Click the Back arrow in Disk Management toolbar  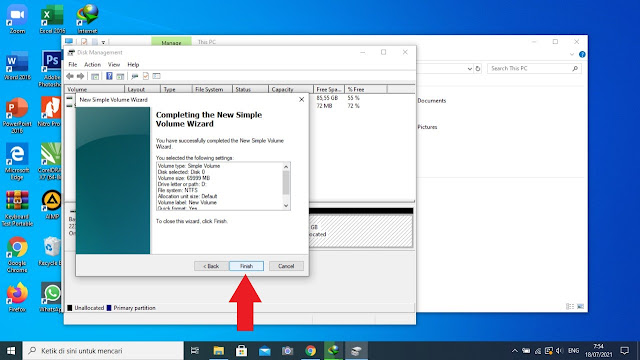(x=70, y=76)
